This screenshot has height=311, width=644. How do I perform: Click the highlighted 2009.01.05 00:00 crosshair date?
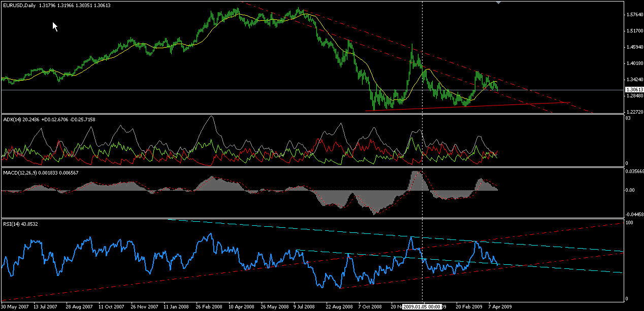coord(423,306)
